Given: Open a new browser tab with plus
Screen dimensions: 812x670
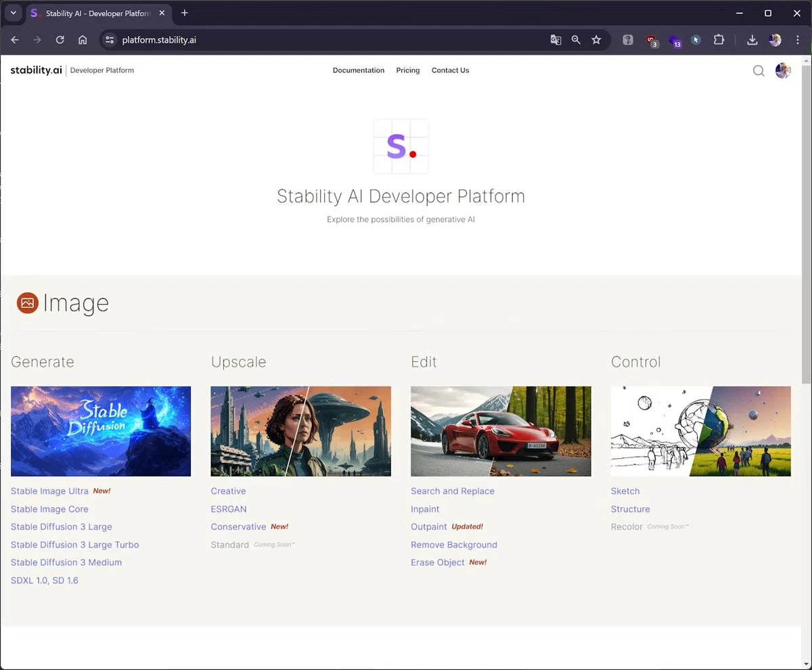Looking at the screenshot, I should pos(185,13).
